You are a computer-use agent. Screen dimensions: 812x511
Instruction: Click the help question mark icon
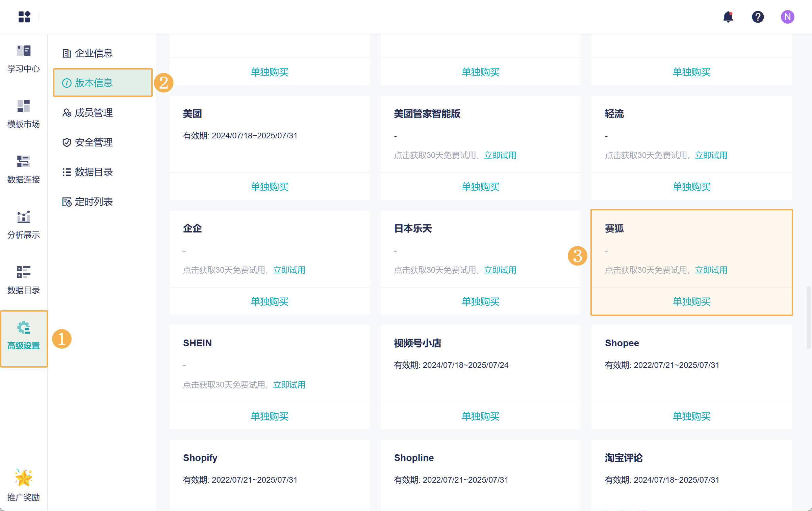[758, 17]
